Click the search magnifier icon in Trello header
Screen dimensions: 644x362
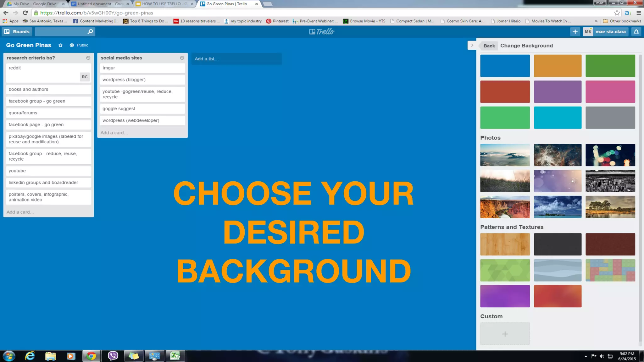(x=90, y=31)
